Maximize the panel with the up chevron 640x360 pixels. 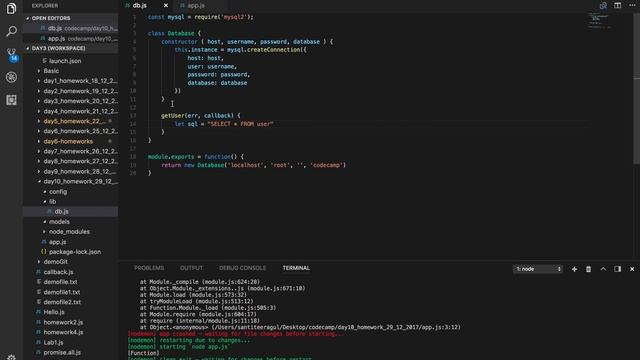(603, 269)
